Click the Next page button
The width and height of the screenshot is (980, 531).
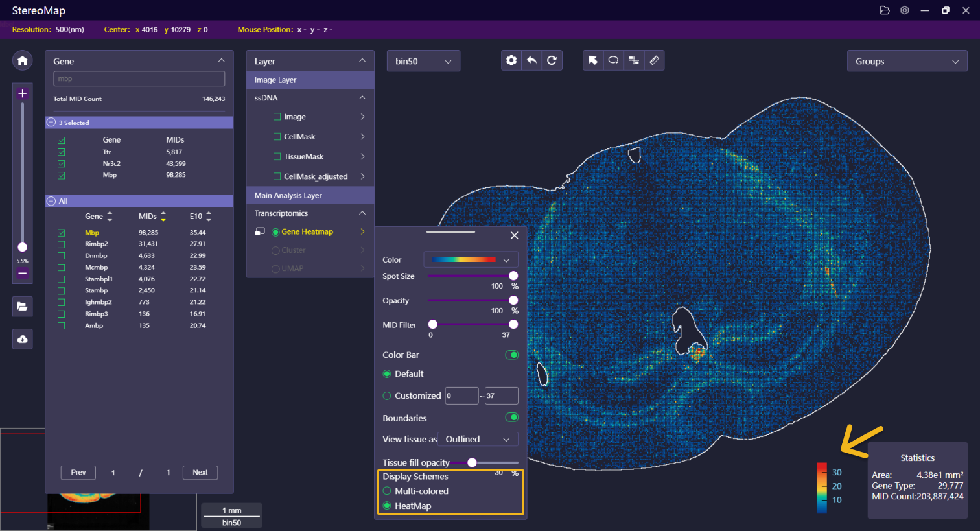pyautogui.click(x=200, y=473)
